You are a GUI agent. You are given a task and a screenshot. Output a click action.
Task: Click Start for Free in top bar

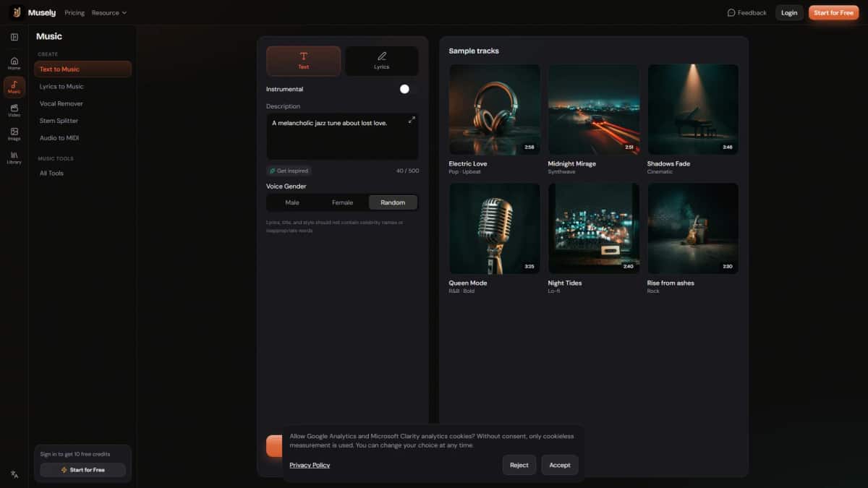point(833,12)
